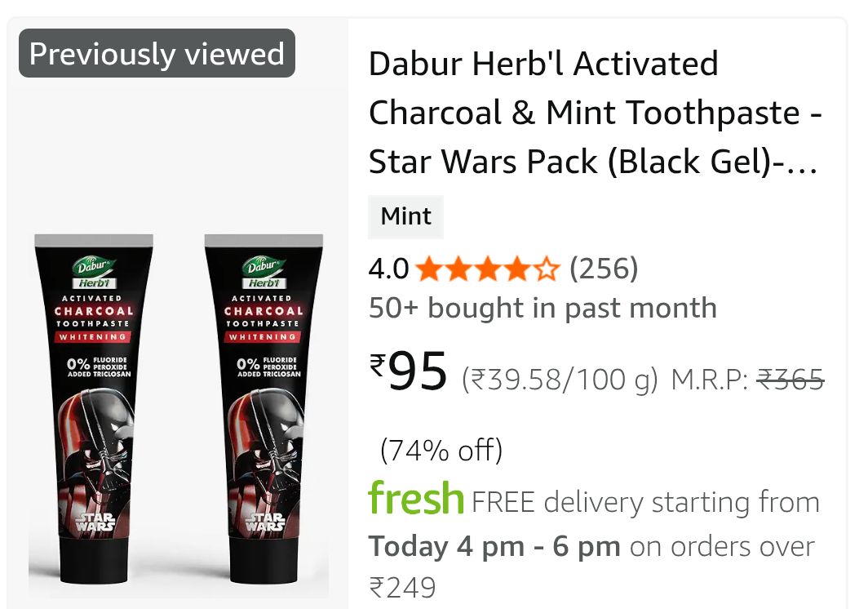Open the 256 reviews count link
This screenshot has width=868, height=609.
coord(604,269)
